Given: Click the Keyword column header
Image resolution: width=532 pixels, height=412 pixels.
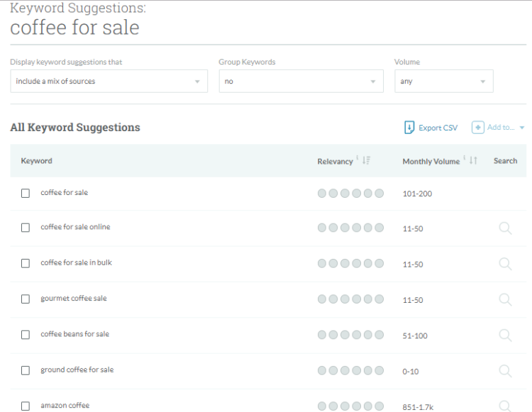Looking at the screenshot, I should pyautogui.click(x=37, y=161).
